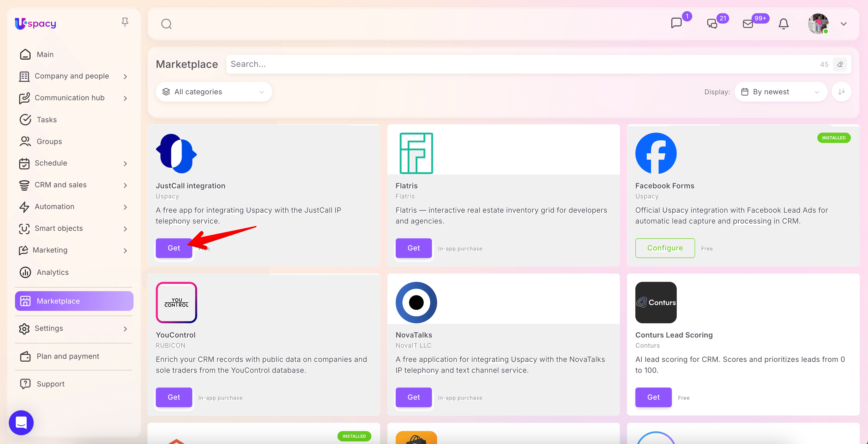Click the Communication hub icon
Image resolution: width=868 pixels, height=444 pixels.
(24, 98)
